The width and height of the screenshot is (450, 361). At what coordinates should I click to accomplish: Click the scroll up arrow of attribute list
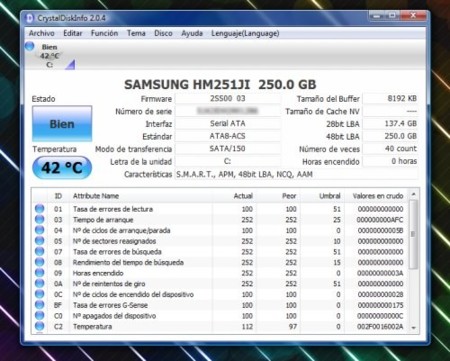click(413, 194)
